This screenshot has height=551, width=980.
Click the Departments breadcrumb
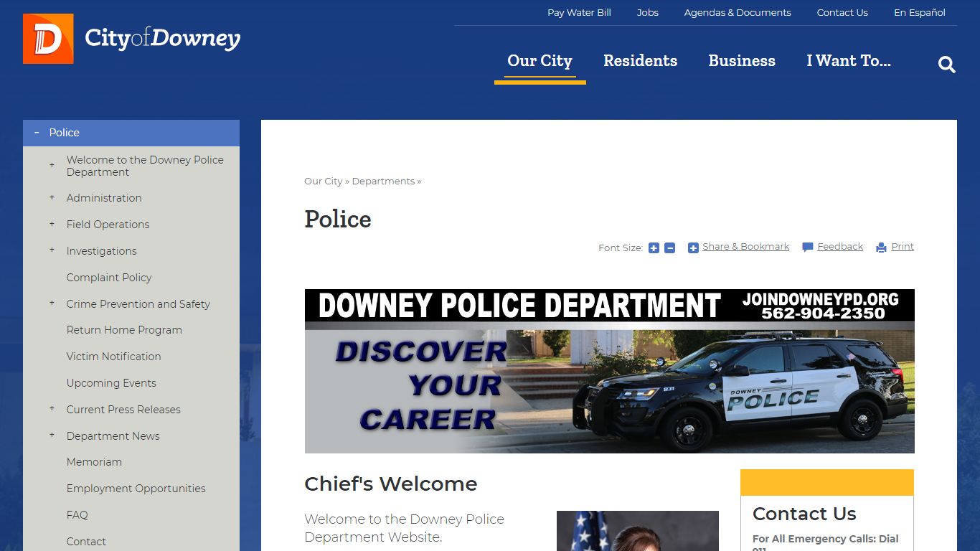click(x=383, y=182)
